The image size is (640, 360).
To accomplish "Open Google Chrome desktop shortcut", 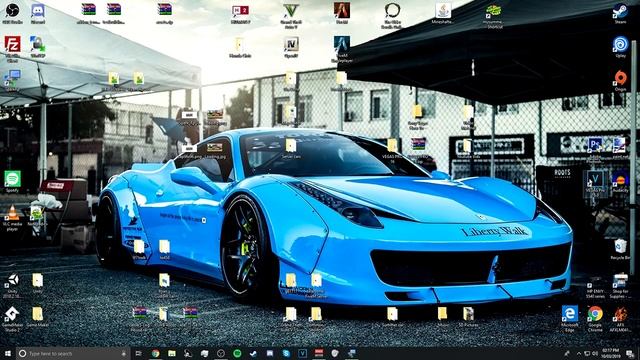I will [x=595, y=318].
